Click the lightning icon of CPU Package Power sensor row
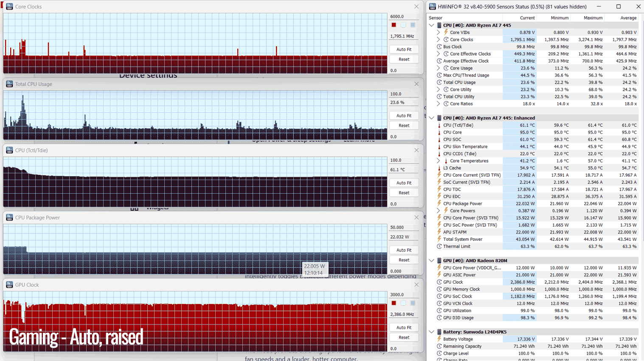Viewport: 644px width, 361px height. coord(439,204)
